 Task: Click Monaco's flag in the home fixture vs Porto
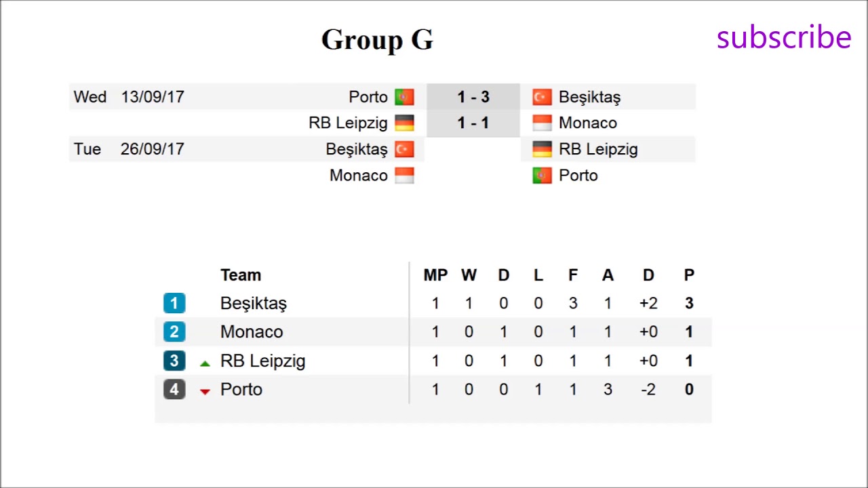[404, 176]
